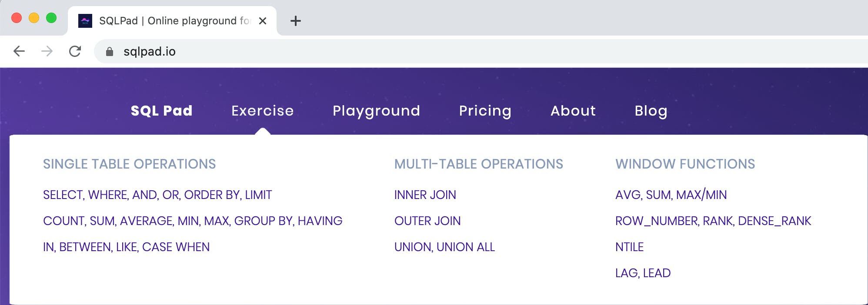Open the Exercise menu
The height and width of the screenshot is (305, 868).
[263, 111]
